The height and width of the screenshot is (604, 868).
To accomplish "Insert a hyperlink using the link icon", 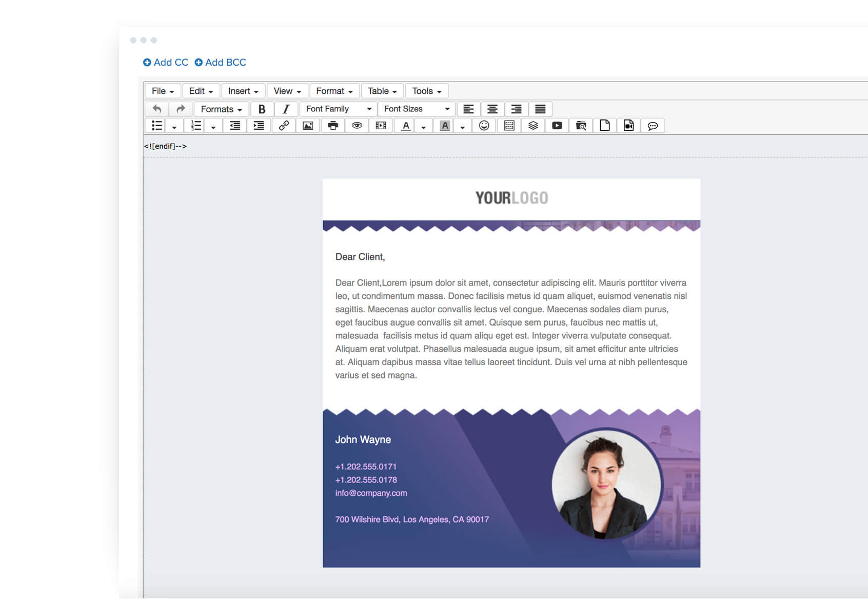I will [284, 125].
